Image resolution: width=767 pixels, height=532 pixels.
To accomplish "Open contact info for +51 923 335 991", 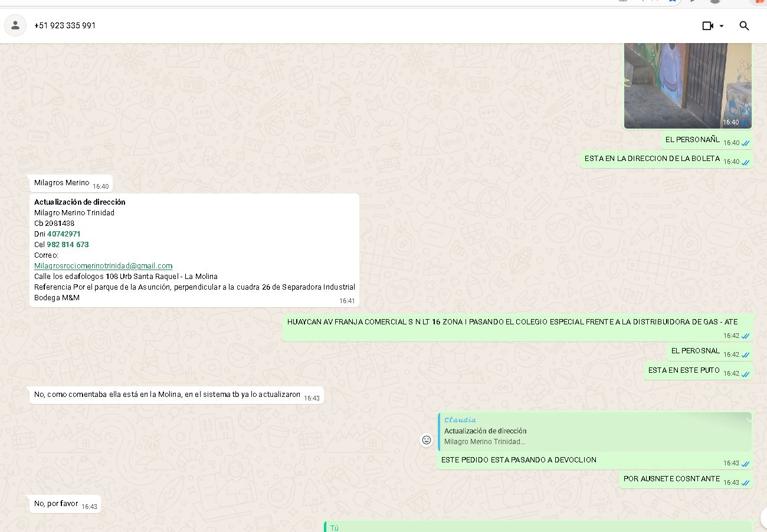I will click(x=65, y=25).
